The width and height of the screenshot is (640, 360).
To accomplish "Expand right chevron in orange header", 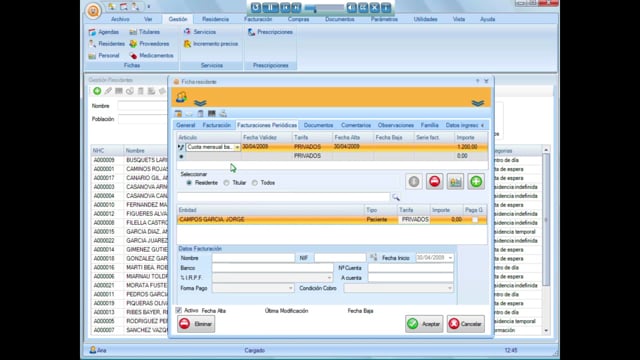I will tap(478, 102).
